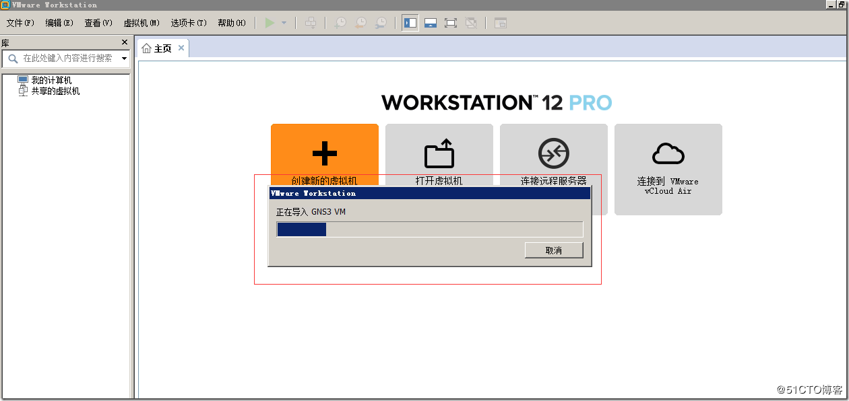Click the 打开虚拟机 tile

point(439,157)
